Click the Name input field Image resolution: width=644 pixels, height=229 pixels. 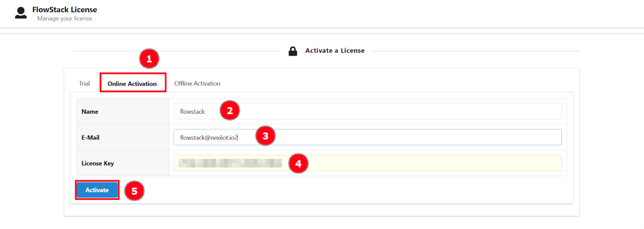pos(368,111)
